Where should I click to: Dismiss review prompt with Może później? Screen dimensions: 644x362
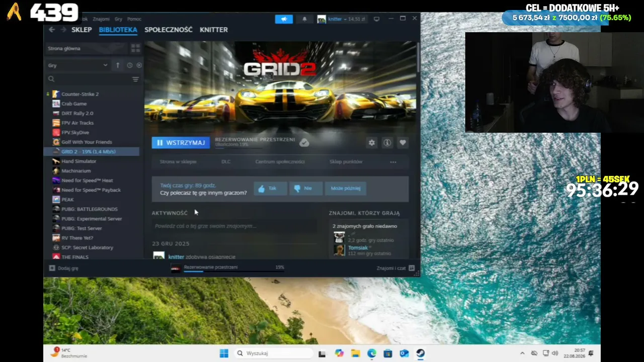(x=346, y=188)
